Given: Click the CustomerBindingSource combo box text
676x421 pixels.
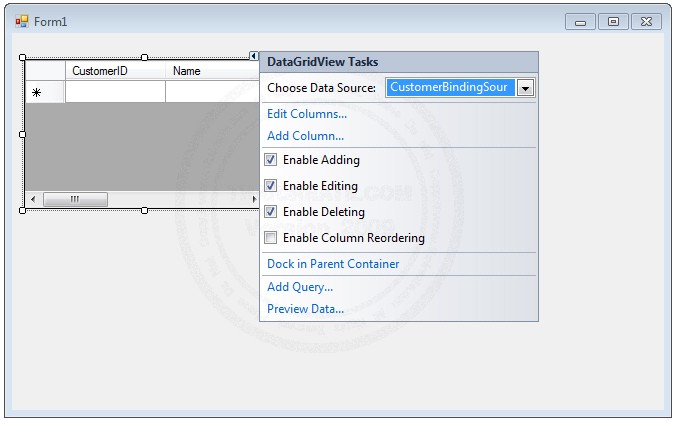Looking at the screenshot, I should click(x=449, y=88).
